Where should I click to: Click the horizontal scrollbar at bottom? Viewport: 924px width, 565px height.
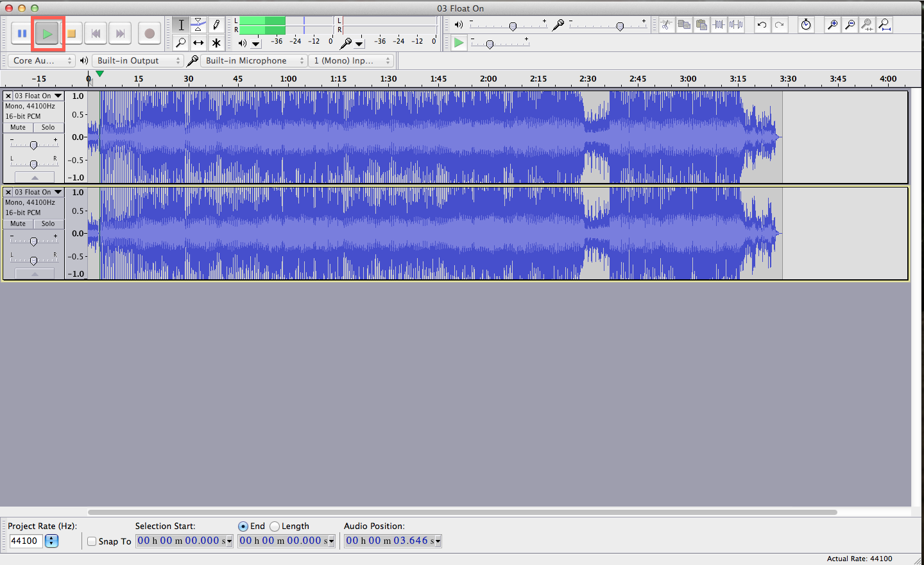[x=463, y=512]
